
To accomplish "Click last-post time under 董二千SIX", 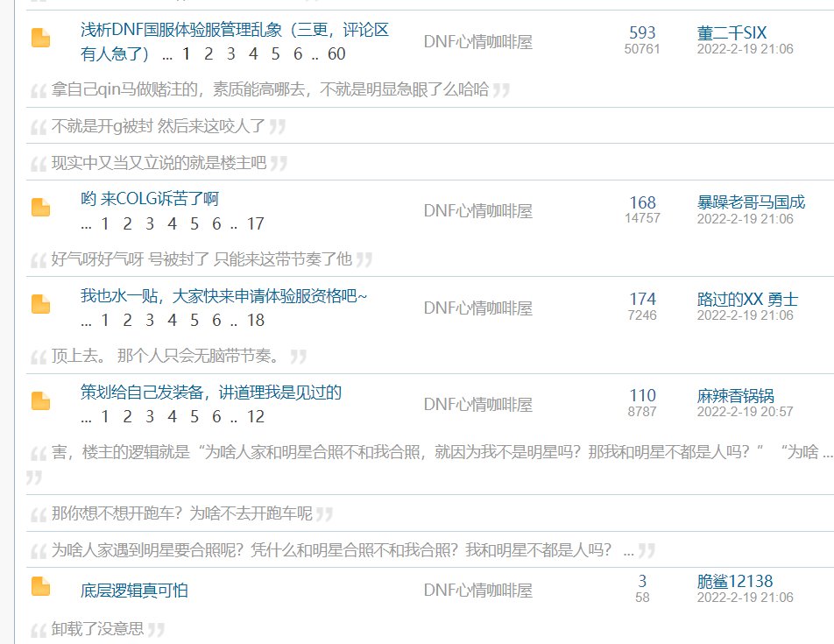I will click(x=745, y=49).
